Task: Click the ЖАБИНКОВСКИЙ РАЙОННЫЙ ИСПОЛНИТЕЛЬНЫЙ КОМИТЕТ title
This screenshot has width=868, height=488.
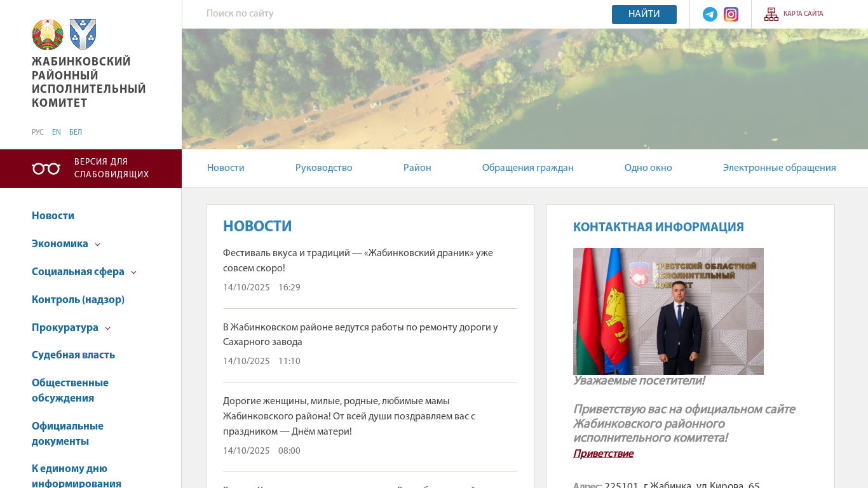Action: (89, 83)
